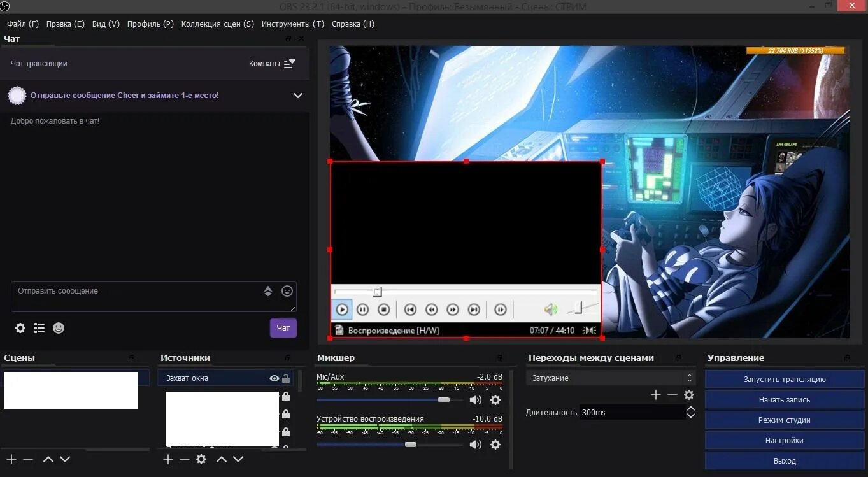Screen dimensions: 868x477
Task: Click the Начать запись button
Action: 785,400
